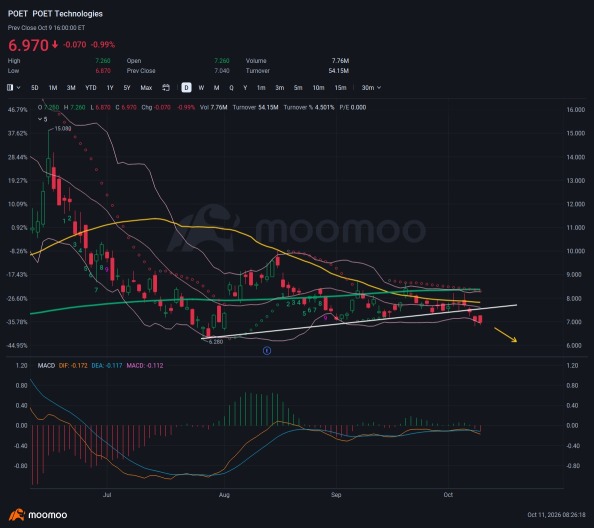Select the 5m interval

point(298,87)
